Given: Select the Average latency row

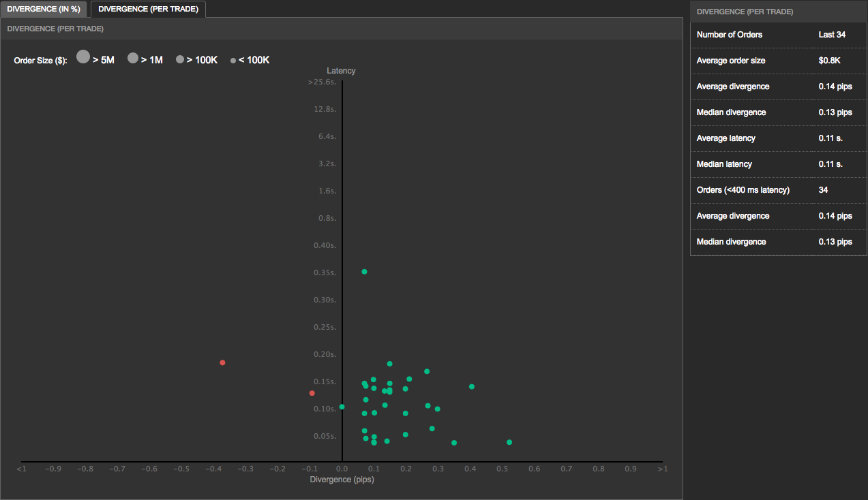Looking at the screenshot, I should pos(779,138).
